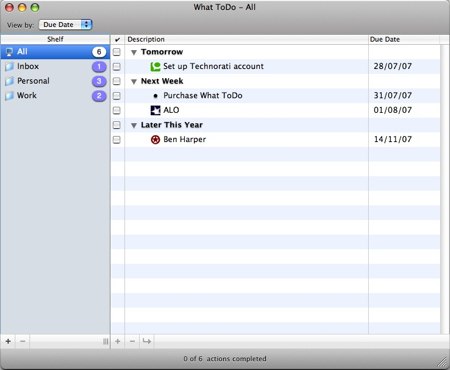
Task: Click the Tomorrow group heading
Action: [162, 52]
